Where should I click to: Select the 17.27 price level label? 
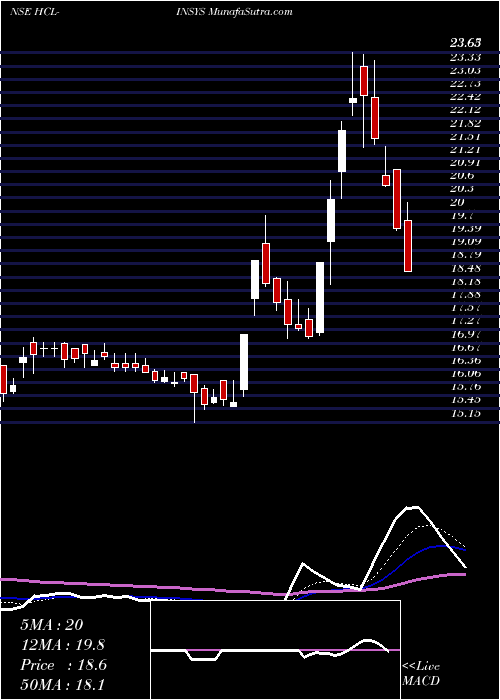click(x=466, y=320)
